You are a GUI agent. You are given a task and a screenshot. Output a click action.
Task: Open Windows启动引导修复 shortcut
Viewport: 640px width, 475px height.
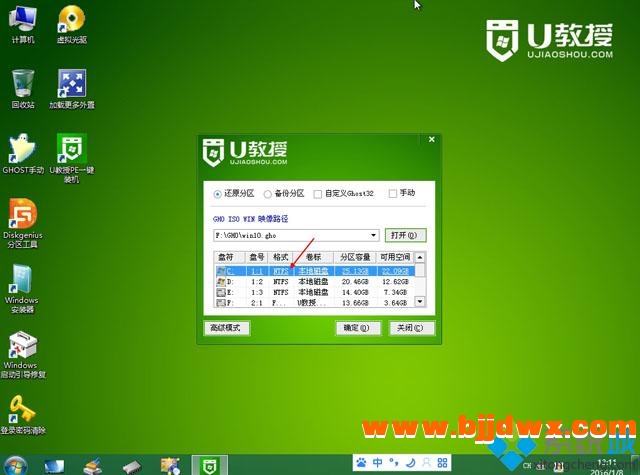(x=23, y=355)
